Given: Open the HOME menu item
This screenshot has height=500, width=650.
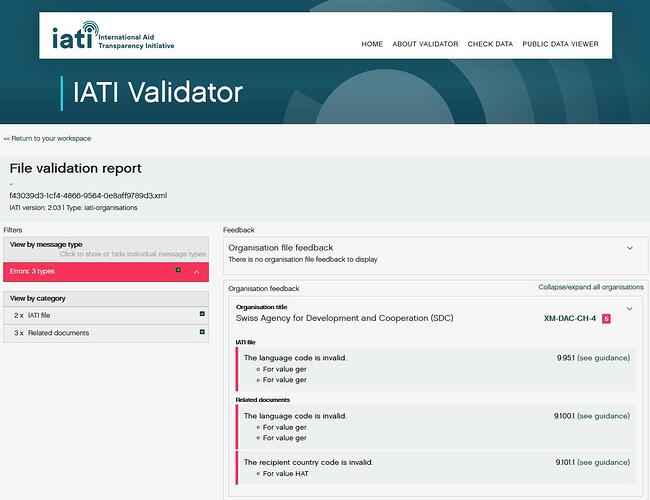Looking at the screenshot, I should pos(372,44).
